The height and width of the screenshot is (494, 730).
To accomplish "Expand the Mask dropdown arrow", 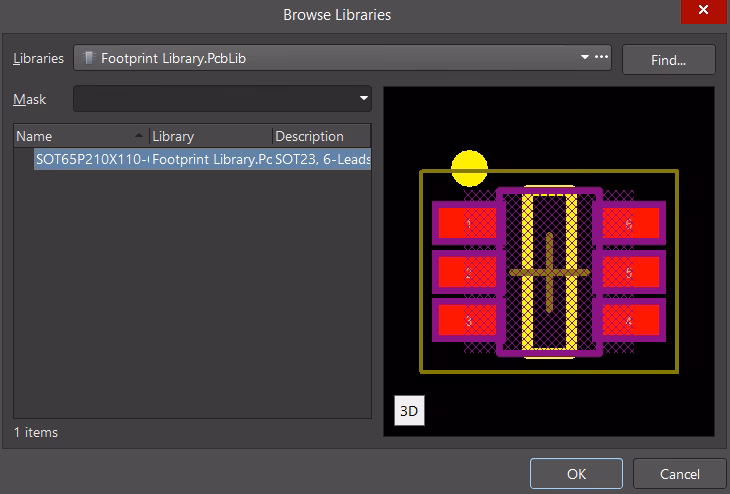I will [363, 99].
